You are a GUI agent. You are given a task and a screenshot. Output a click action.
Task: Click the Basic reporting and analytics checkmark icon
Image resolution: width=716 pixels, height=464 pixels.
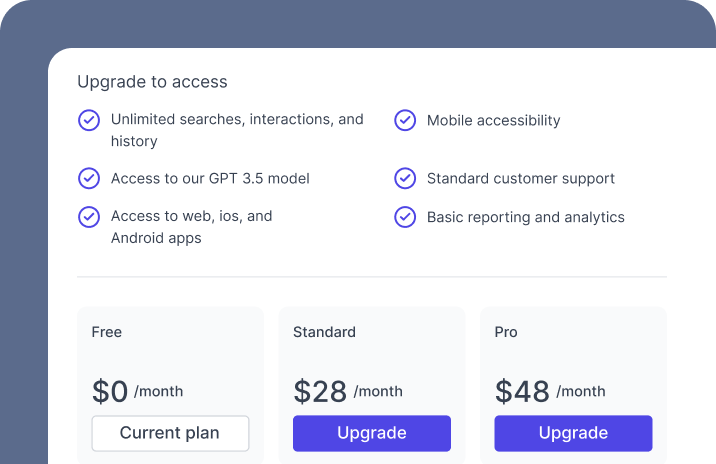pos(405,217)
